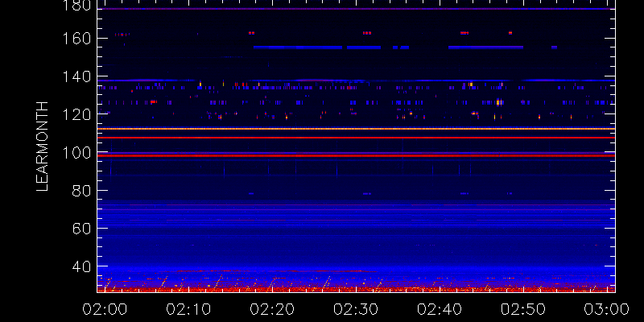Click the 100 frequency axis label
Viewport: 644px width, 322px height.
tap(76, 153)
